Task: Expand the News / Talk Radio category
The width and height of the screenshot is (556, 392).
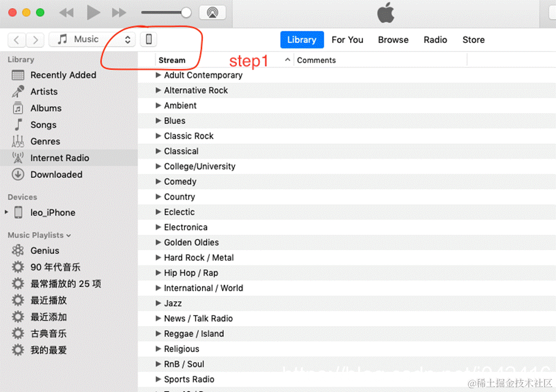Action: pos(158,318)
